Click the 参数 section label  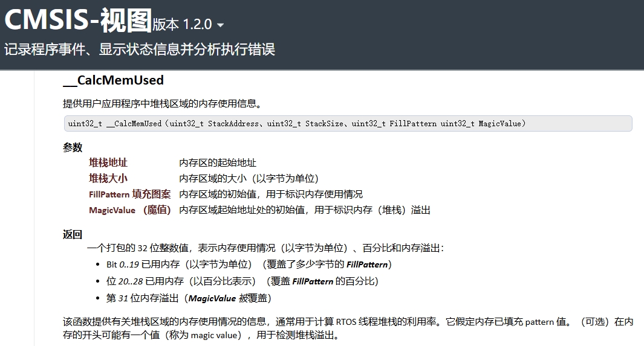[73, 147]
